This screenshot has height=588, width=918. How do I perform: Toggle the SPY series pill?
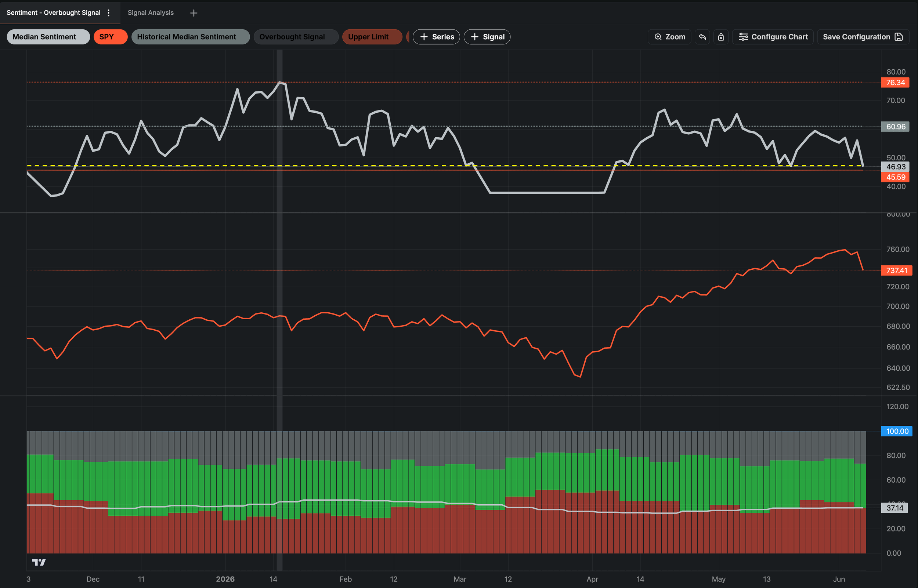[111, 37]
